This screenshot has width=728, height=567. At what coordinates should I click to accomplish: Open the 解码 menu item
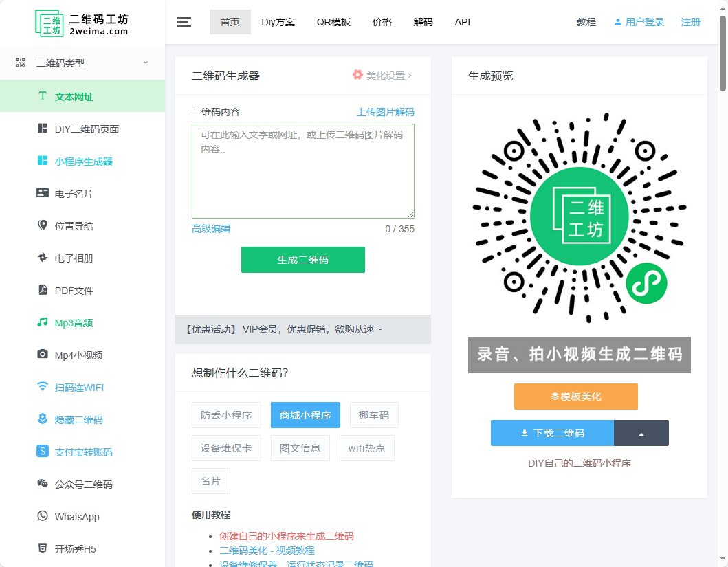pos(423,22)
